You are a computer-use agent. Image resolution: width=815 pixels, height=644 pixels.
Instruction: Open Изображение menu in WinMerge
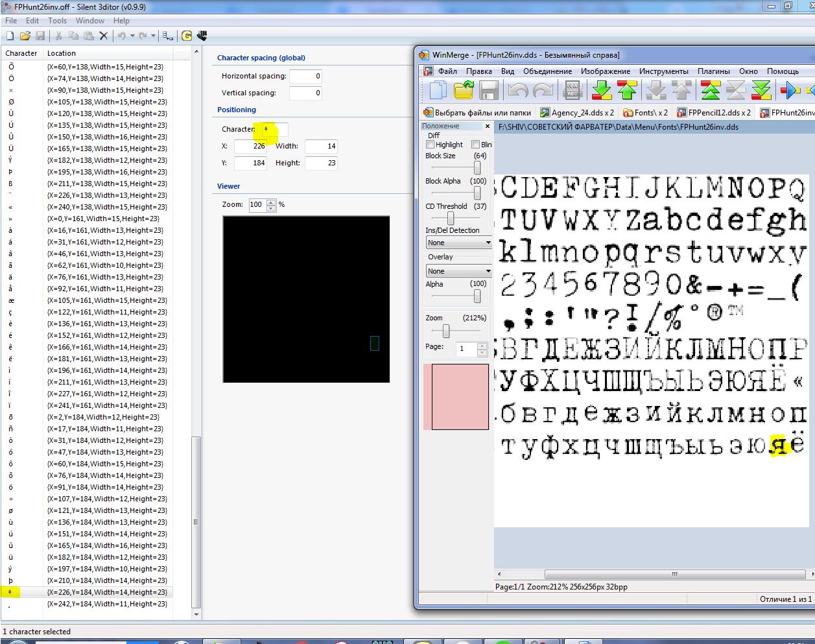click(606, 71)
